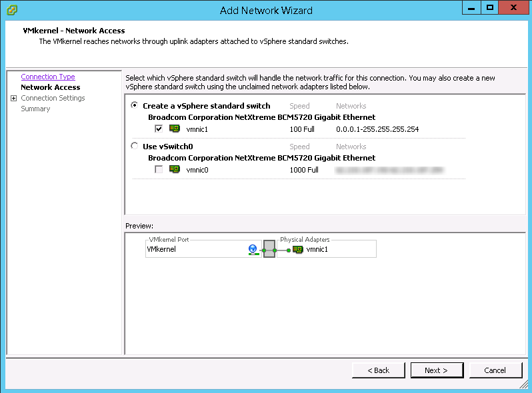Screen dimensions: 532x393
Task: Click the vmnic0 network adapter icon
Action: pyautogui.click(x=175, y=170)
